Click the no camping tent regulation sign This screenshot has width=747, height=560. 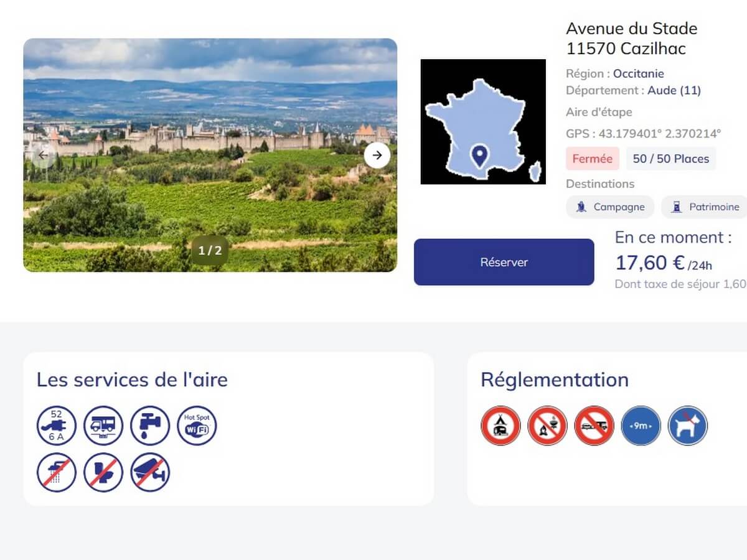click(500, 426)
